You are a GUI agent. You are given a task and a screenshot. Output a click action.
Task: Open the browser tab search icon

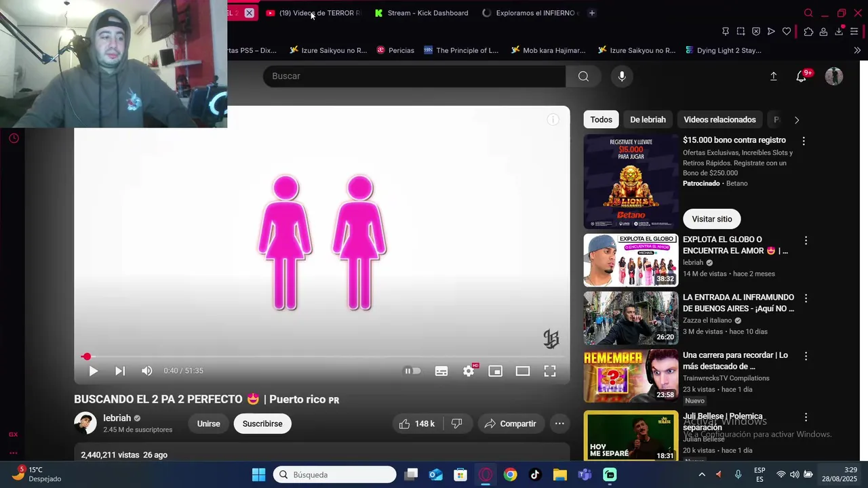[808, 13]
